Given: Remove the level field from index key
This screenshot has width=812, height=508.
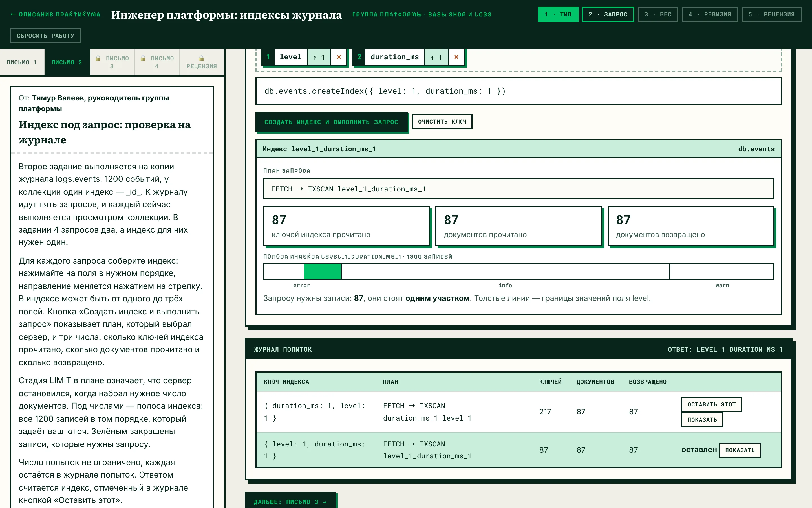Looking at the screenshot, I should (339, 57).
